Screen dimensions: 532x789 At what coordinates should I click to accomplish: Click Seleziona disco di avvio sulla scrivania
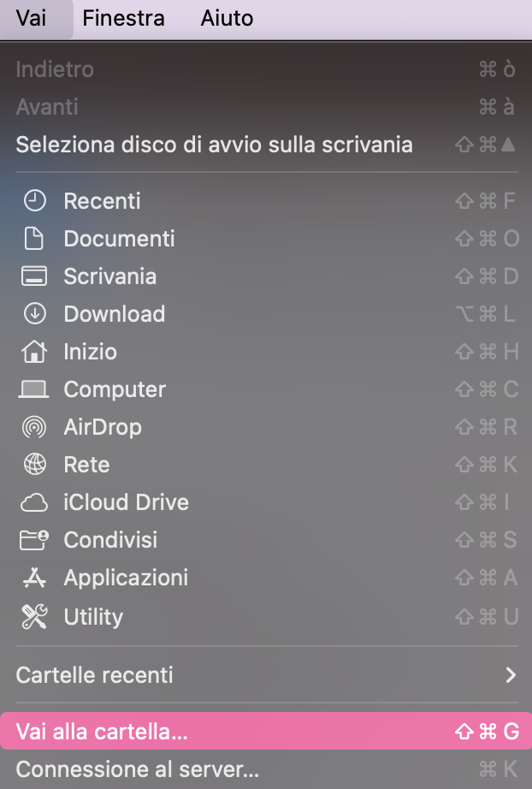tap(214, 144)
